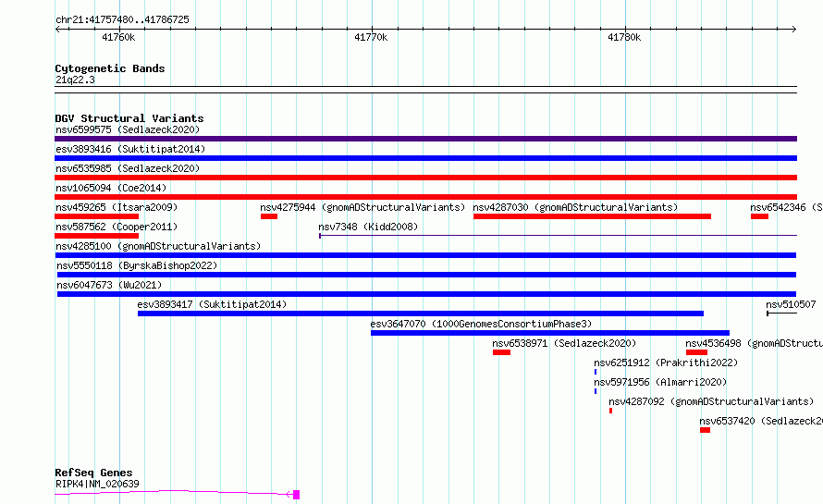Click the blue nsv5550118 variant bar
Image resolution: width=823 pixels, height=504 pixels.
(426, 275)
